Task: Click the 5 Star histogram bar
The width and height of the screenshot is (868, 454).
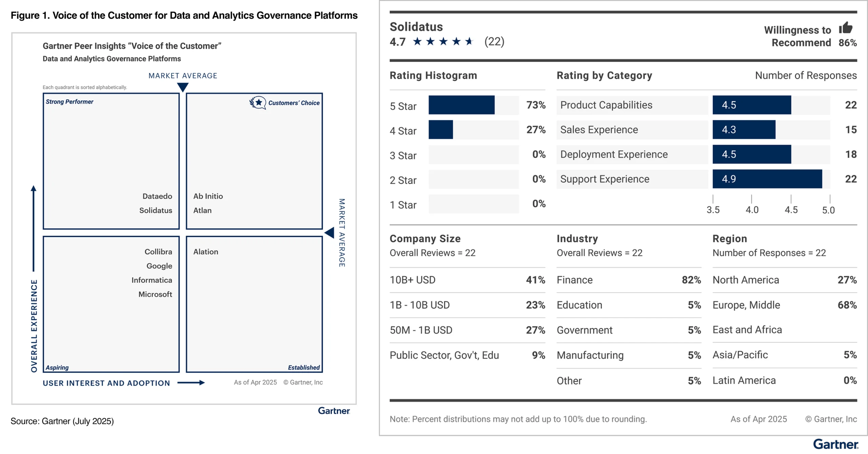Action: click(x=461, y=105)
